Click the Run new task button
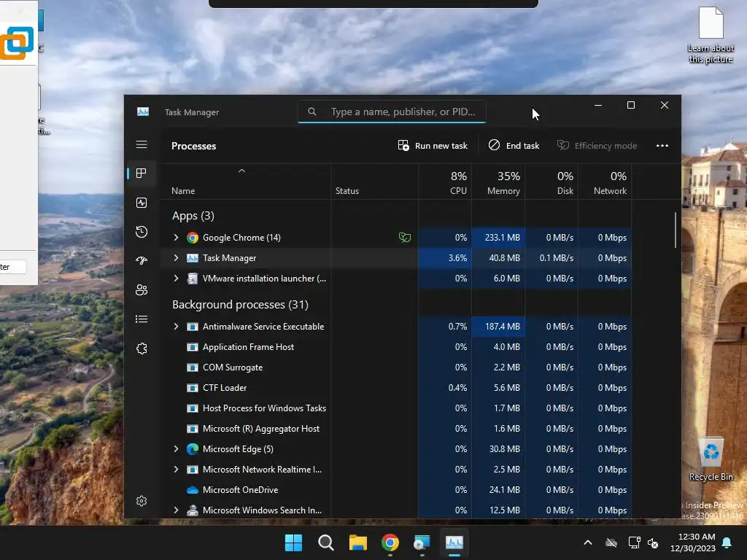The height and width of the screenshot is (560, 747). (433, 146)
